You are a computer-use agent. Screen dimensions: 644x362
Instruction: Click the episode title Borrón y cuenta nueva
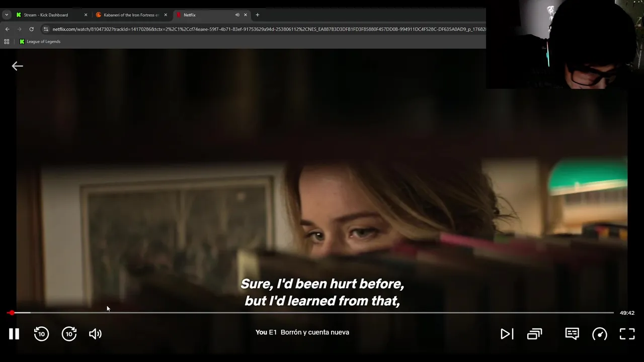point(315,332)
